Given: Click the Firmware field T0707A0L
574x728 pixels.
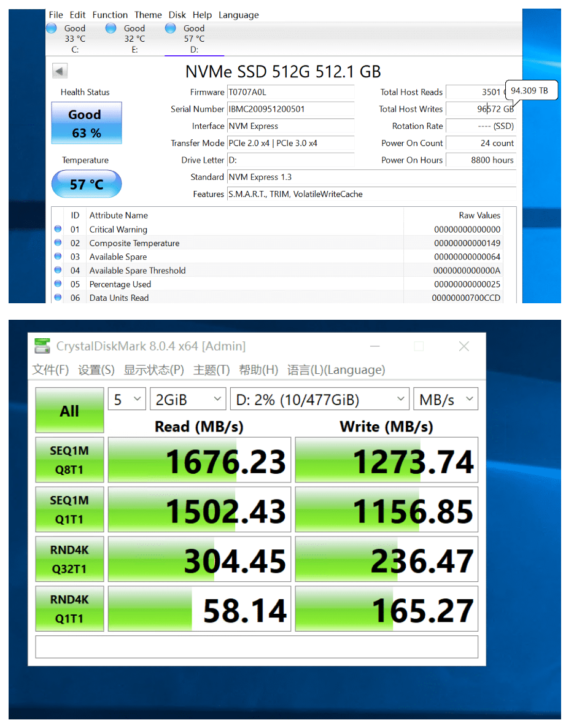Looking at the screenshot, I should [290, 92].
